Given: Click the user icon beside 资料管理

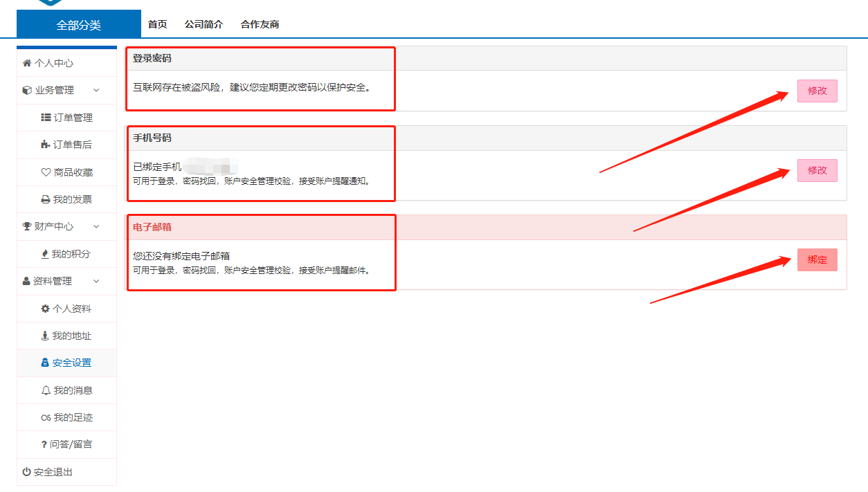Looking at the screenshot, I should (x=26, y=281).
